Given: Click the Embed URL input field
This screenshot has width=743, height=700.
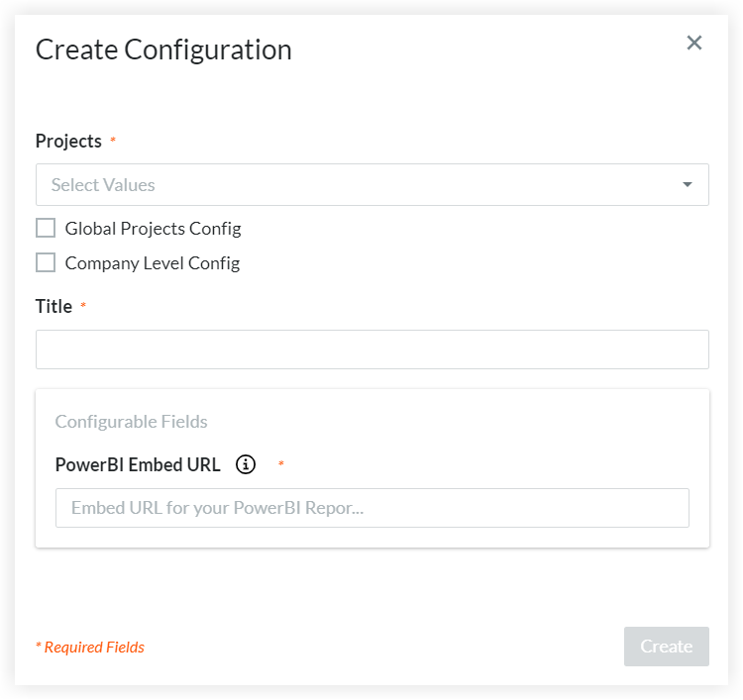Looking at the screenshot, I should [371, 508].
